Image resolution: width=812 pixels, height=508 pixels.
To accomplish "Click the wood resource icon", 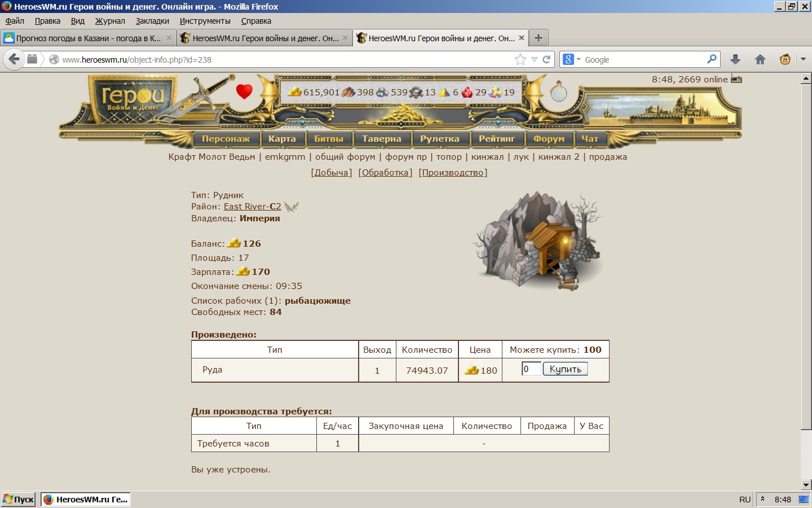I will [348, 92].
